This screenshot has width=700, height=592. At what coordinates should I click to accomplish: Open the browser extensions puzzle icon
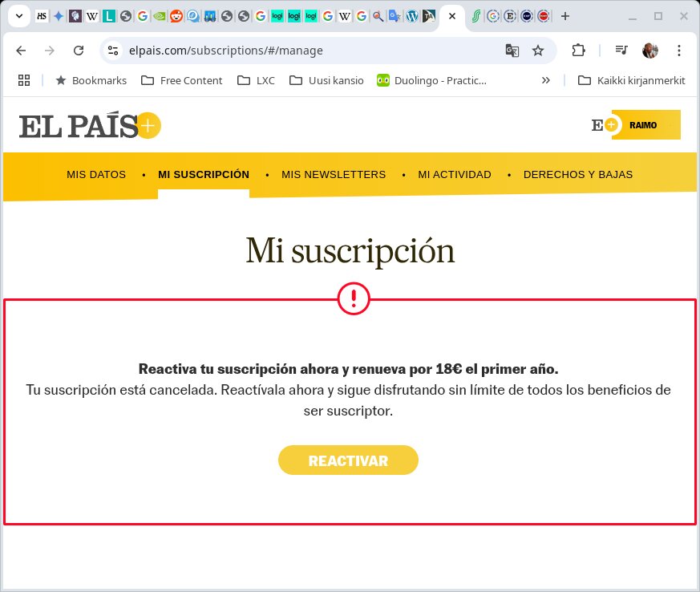tap(578, 51)
